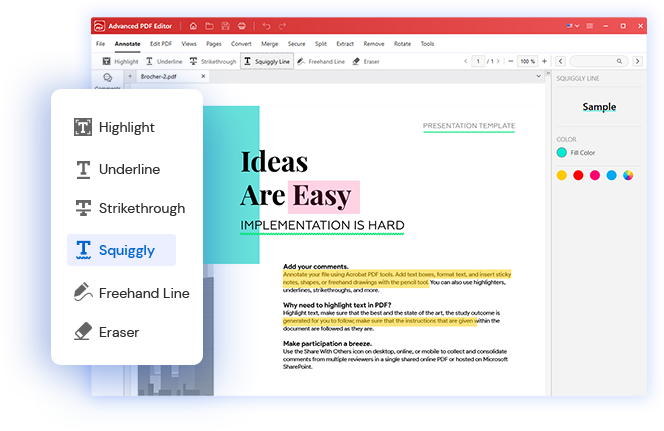
Task: Select Freehand Line in toolbar
Action: click(321, 61)
